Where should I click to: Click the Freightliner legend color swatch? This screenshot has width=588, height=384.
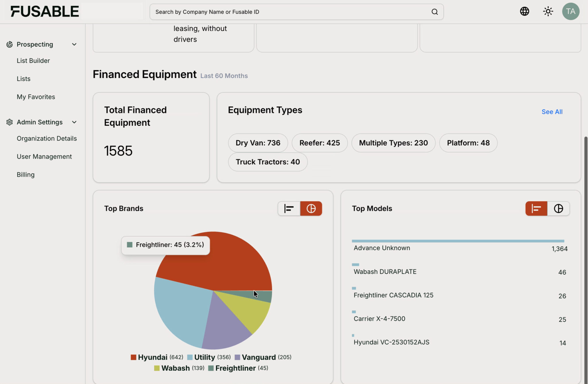pos(211,368)
